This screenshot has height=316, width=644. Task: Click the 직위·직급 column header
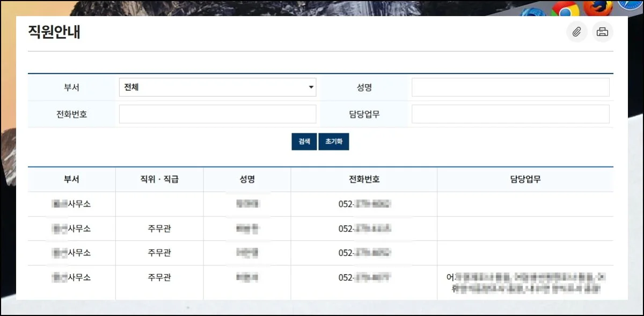click(159, 179)
